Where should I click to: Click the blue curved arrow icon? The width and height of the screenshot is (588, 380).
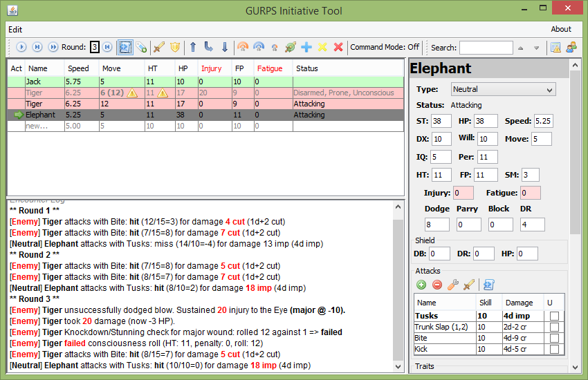[x=208, y=47]
